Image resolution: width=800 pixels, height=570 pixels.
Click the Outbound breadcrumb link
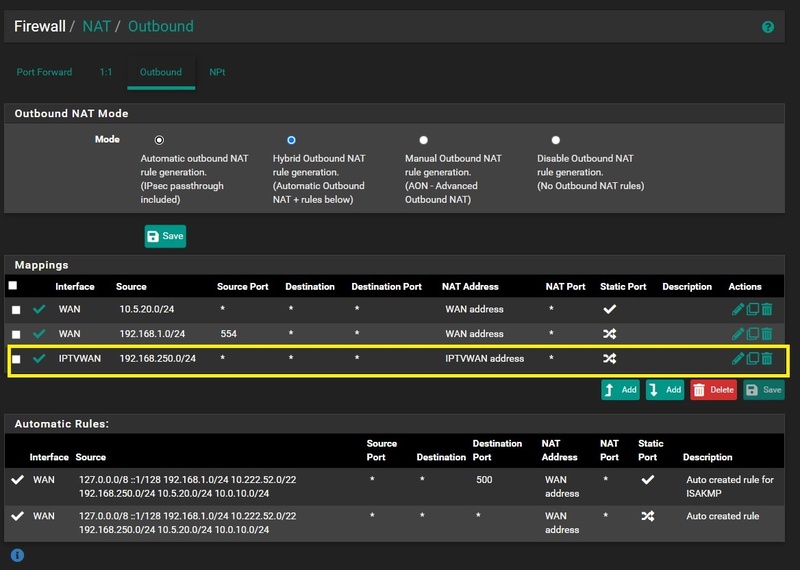(x=161, y=26)
